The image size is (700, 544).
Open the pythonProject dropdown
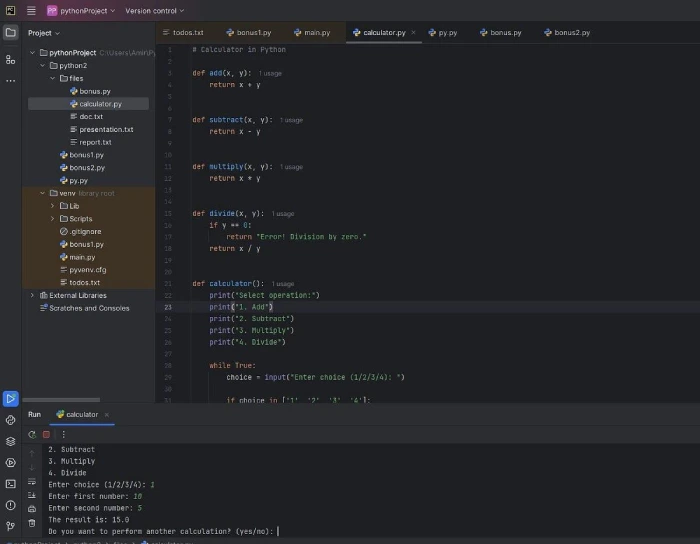81,11
